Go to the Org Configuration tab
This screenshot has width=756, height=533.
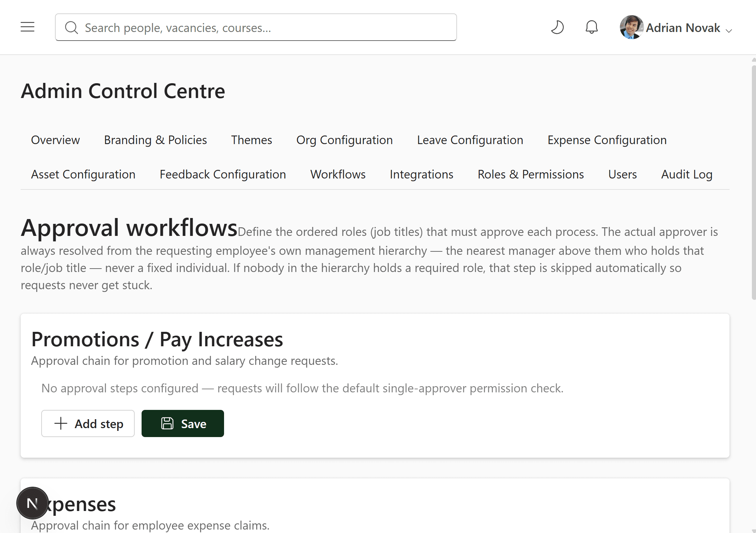(x=344, y=140)
